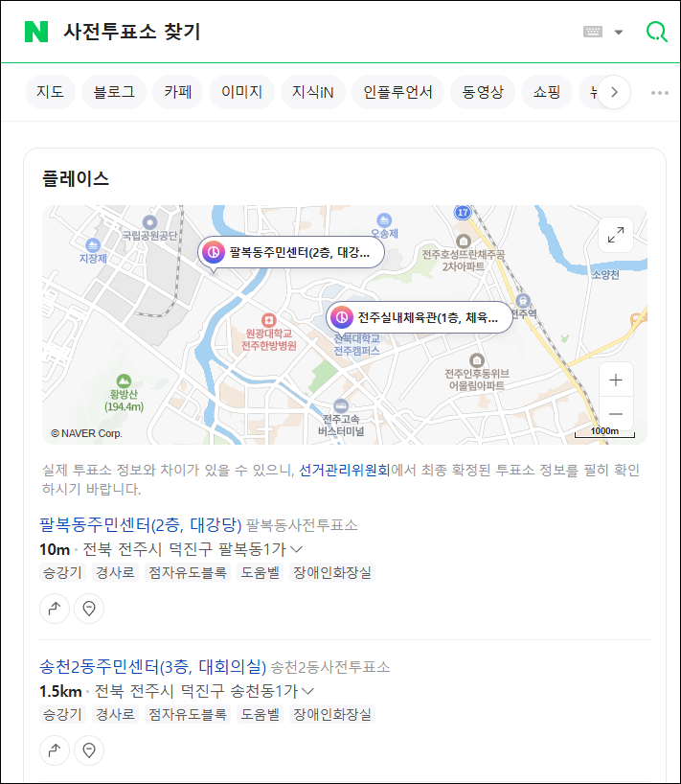Click the 팔복동주민센터 map marker bubble
This screenshot has width=681, height=784.
291,252
